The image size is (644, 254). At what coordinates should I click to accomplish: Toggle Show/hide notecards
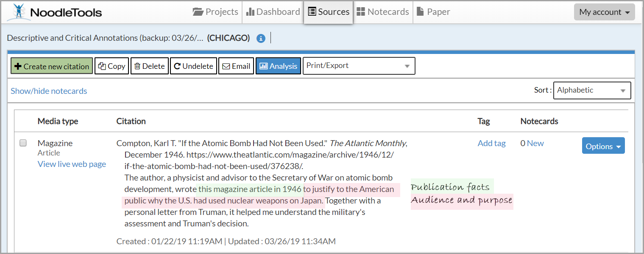49,91
